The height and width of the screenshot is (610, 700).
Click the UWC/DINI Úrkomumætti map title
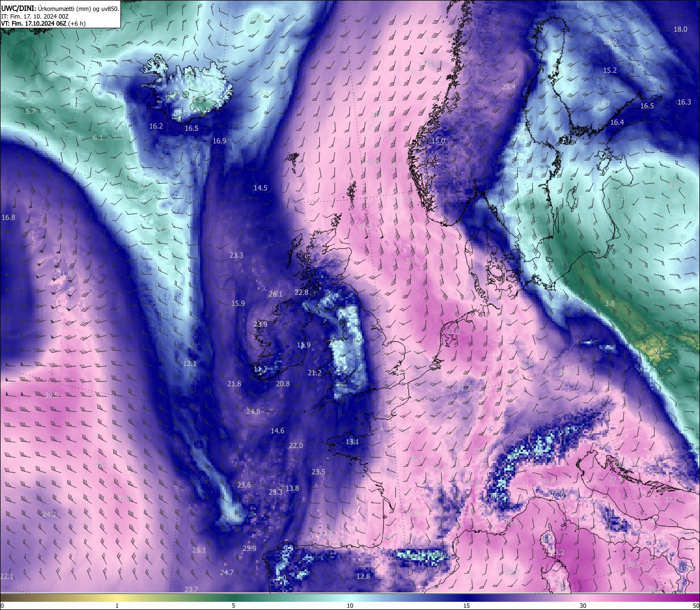pos(60,8)
